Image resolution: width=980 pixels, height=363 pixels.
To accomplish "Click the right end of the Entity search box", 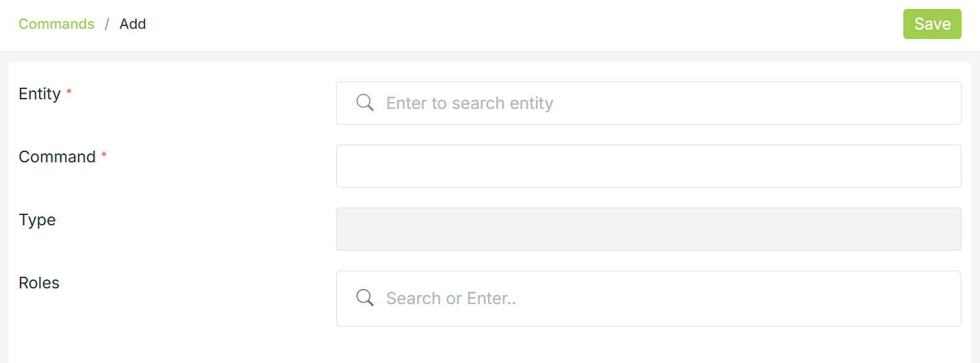I will [x=938, y=103].
